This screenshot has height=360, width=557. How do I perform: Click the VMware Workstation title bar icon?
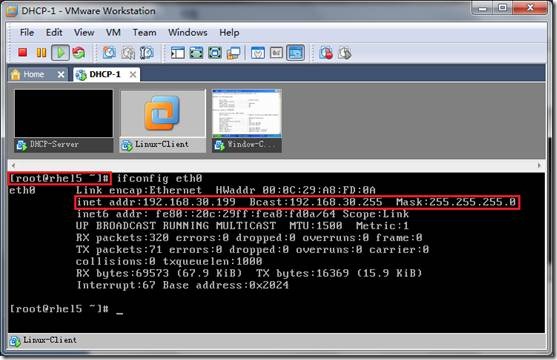point(12,11)
